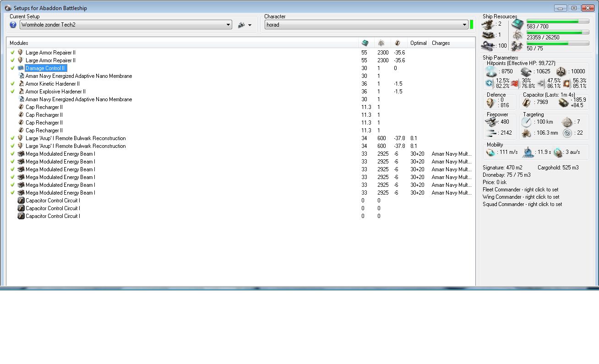Viewport: 599px width, 364px height.
Task: Click the calibration icon showing 100
Action: [487, 46]
